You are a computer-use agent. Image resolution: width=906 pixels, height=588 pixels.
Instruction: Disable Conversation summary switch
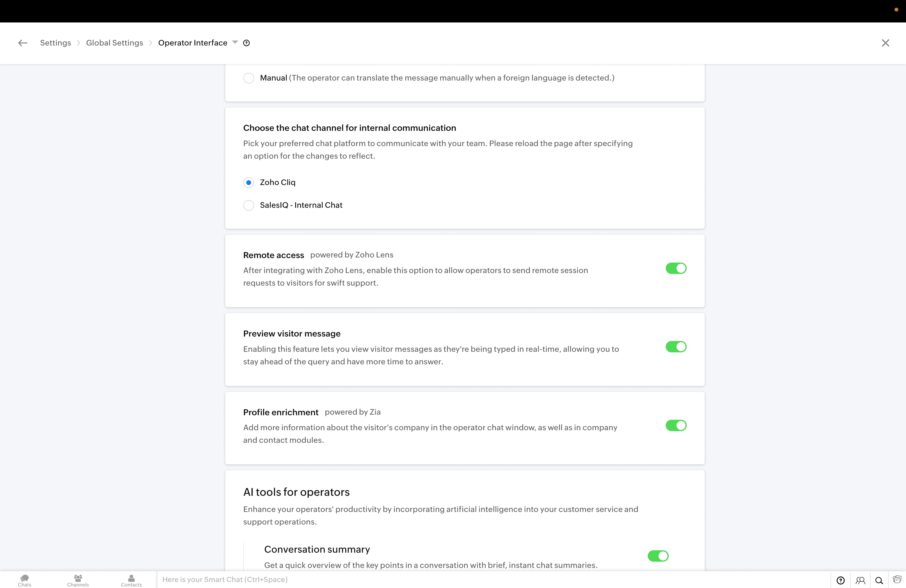coord(658,556)
